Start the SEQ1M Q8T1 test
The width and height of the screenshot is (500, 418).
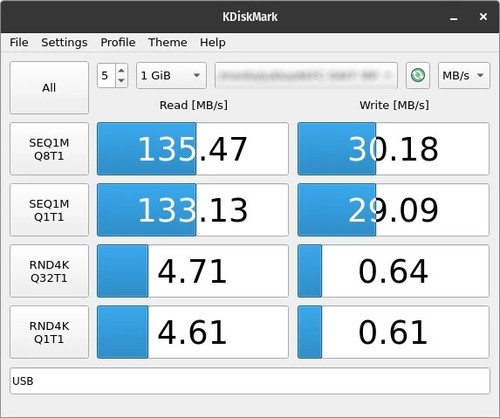coord(49,149)
